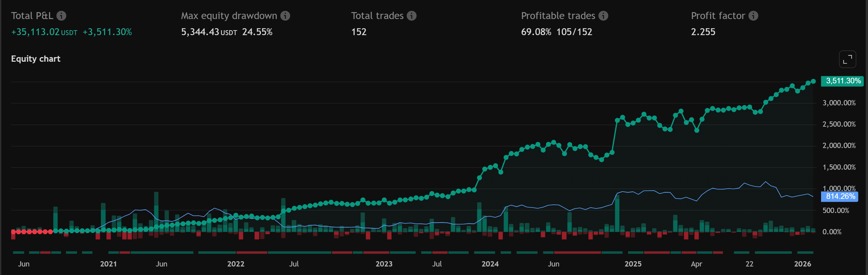This screenshot has width=868, height=275.
Task: Click the info icon next to Total P&L
Action: pos(61,16)
